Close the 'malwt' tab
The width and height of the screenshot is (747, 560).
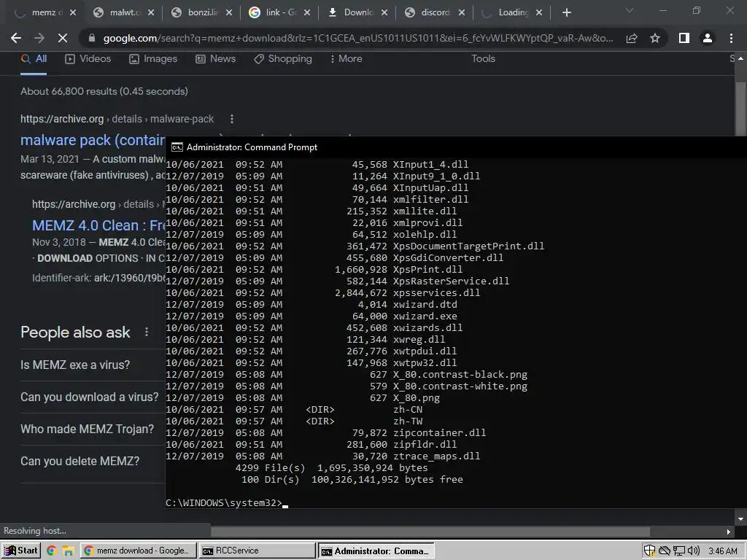[150, 13]
